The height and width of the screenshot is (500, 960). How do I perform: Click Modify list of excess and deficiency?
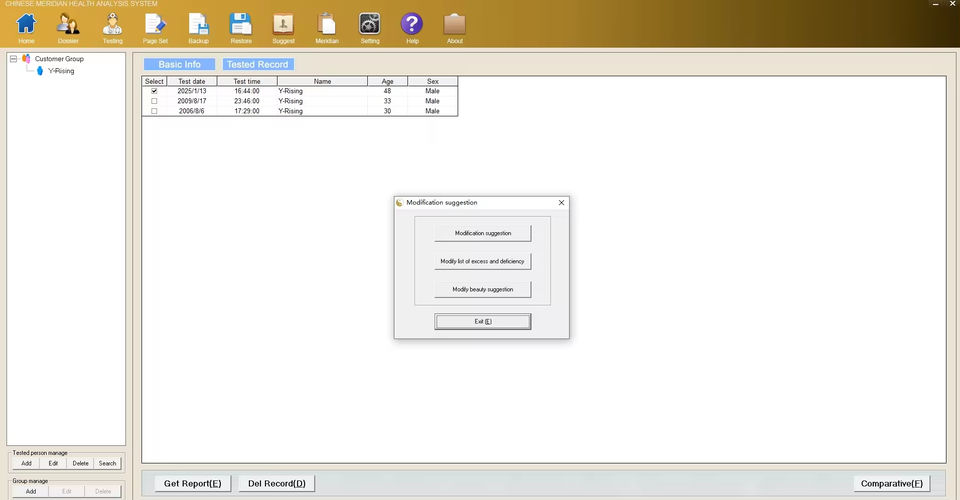point(482,261)
